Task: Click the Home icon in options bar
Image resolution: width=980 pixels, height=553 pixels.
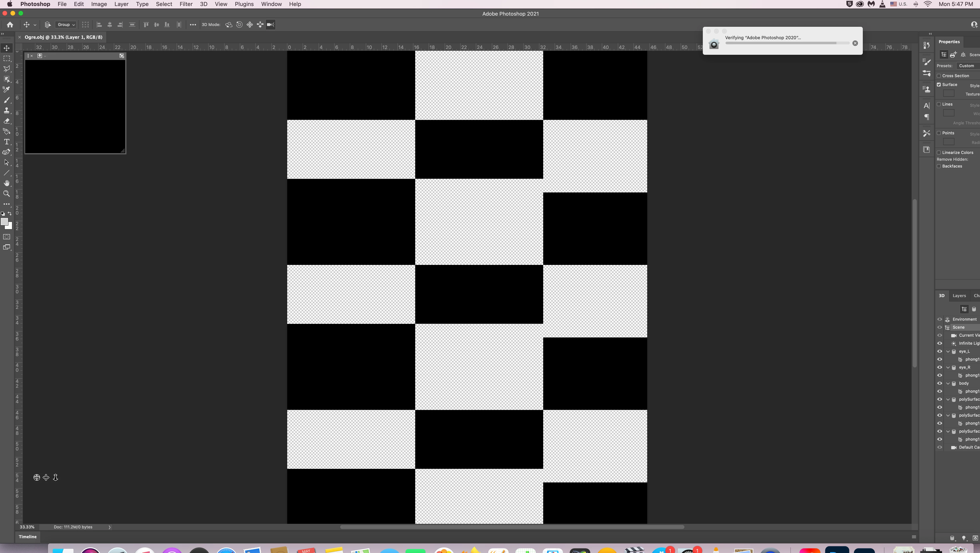Action: pos(10,25)
